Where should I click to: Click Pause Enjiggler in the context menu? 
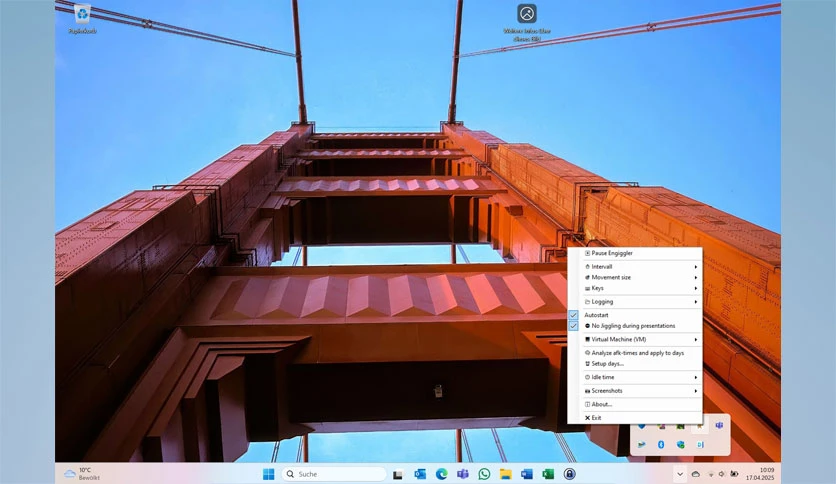[634, 253]
